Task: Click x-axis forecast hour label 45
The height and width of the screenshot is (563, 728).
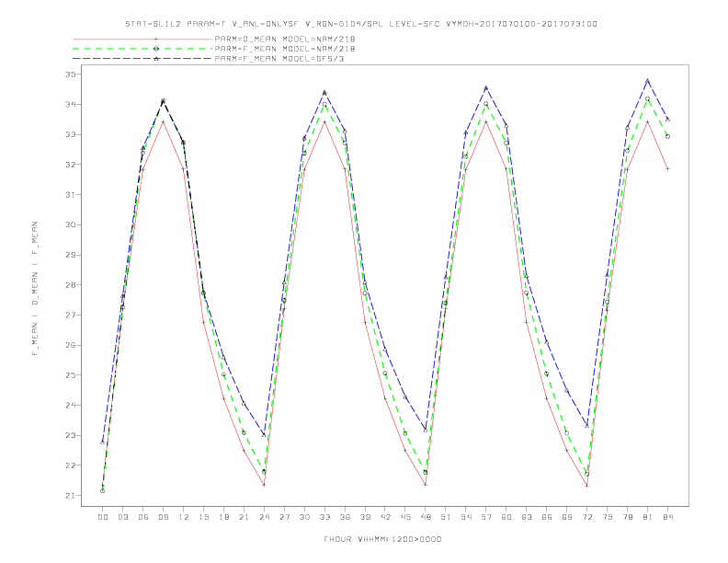Action: click(x=405, y=517)
